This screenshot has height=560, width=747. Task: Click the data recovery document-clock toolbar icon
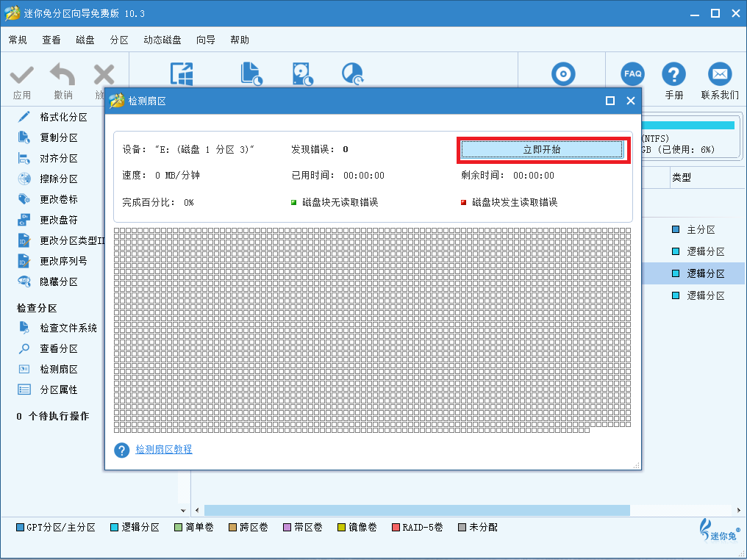[252, 73]
